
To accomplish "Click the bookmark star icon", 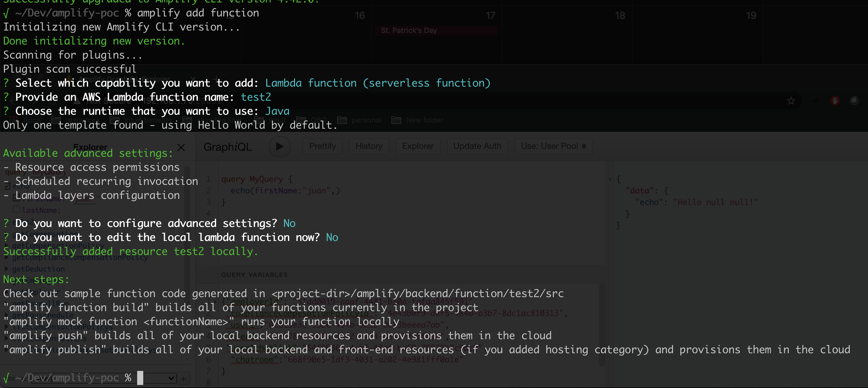I will point(791,100).
